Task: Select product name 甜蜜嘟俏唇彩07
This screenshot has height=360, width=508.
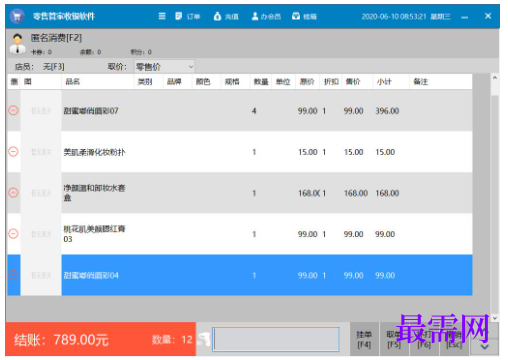Action: click(x=91, y=111)
